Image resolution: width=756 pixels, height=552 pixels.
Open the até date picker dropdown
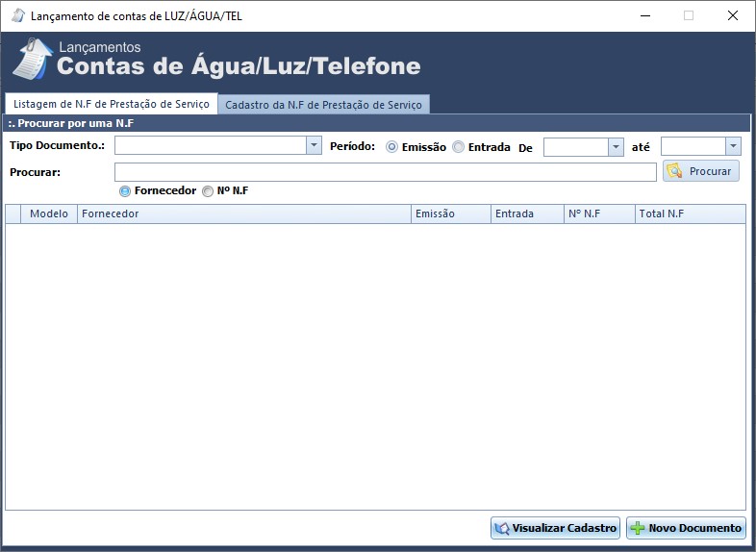pos(733,146)
